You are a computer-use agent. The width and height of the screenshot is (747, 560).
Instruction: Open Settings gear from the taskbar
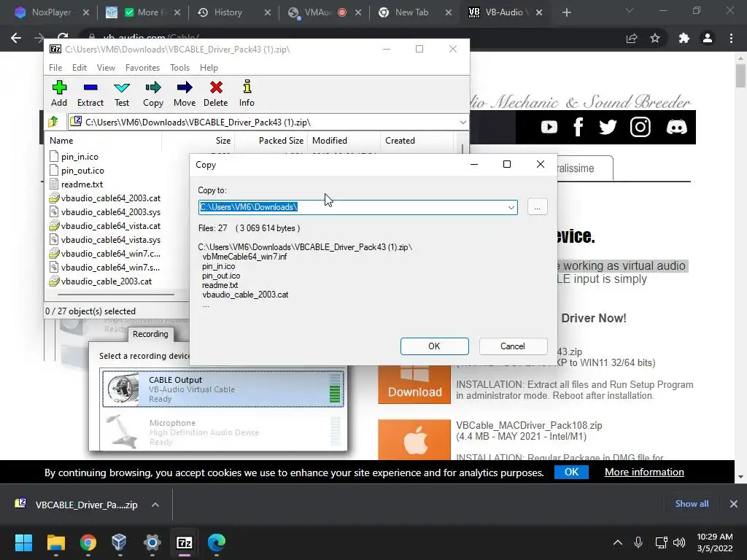click(152, 542)
